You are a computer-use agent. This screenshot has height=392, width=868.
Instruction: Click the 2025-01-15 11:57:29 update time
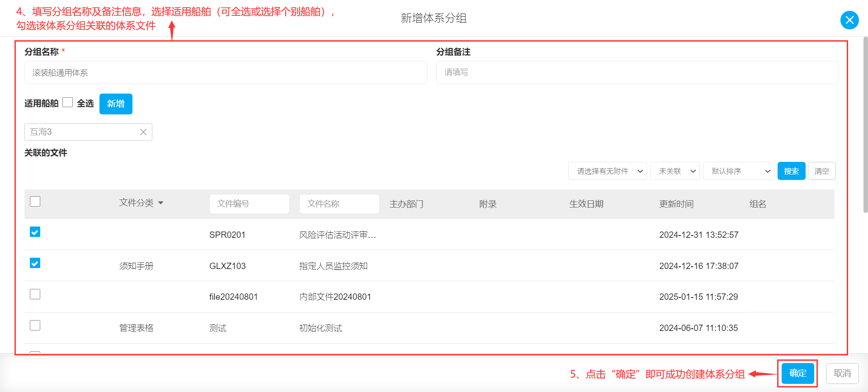point(698,297)
